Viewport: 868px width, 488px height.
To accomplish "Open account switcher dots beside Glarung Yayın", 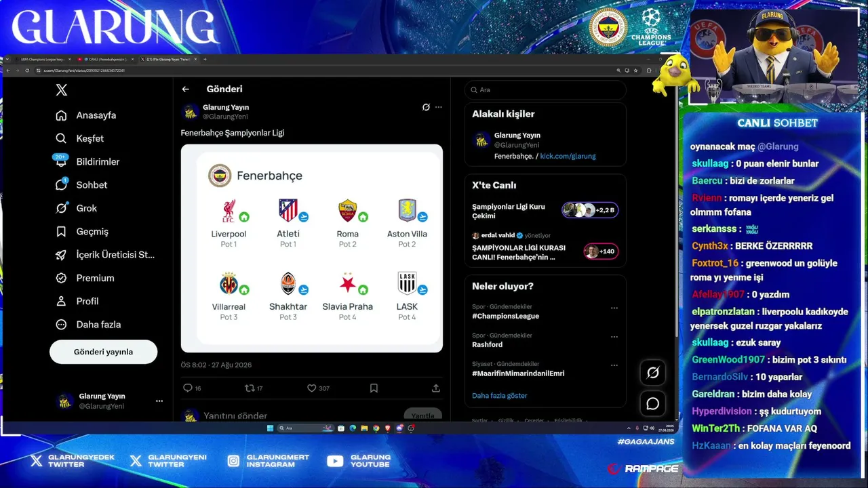I will click(x=159, y=401).
